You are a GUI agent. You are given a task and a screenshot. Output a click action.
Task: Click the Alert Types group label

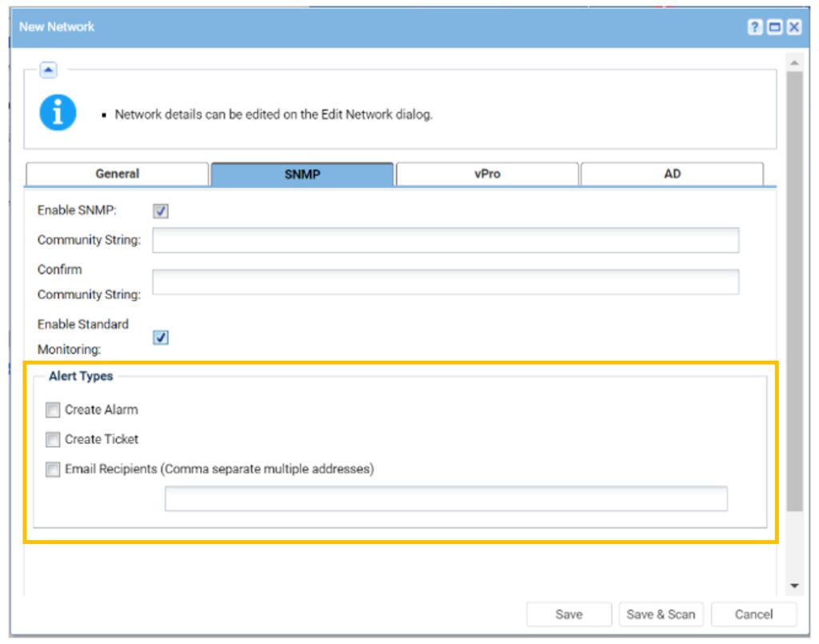point(81,376)
